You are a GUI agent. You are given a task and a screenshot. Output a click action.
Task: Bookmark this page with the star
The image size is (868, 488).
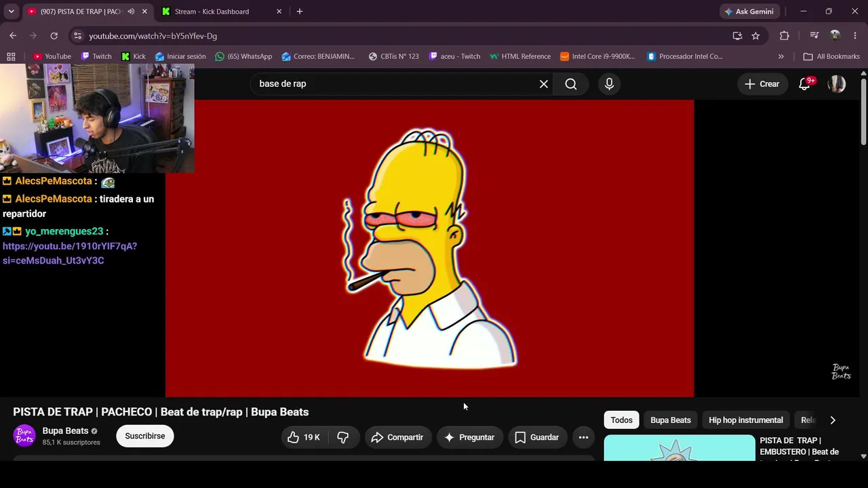(755, 36)
